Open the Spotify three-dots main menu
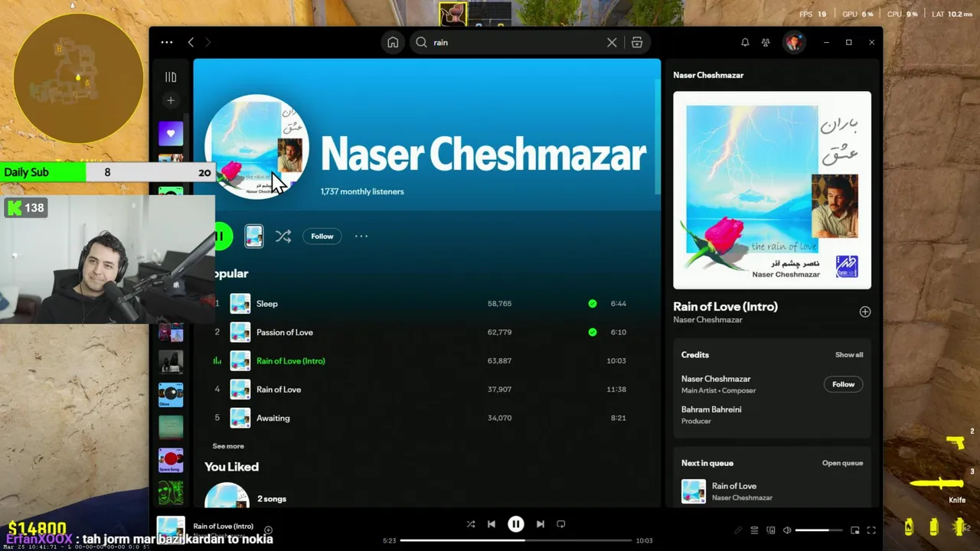 point(166,43)
